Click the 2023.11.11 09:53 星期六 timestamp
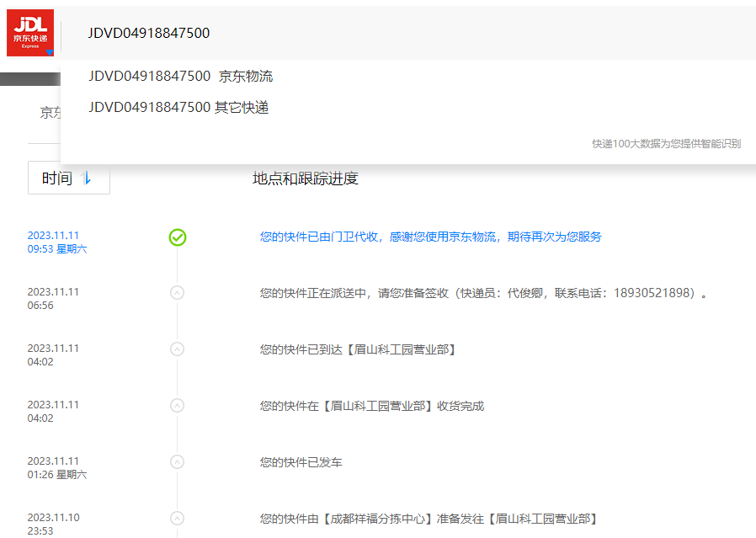Viewport: 756px width, 538px height. (x=57, y=242)
